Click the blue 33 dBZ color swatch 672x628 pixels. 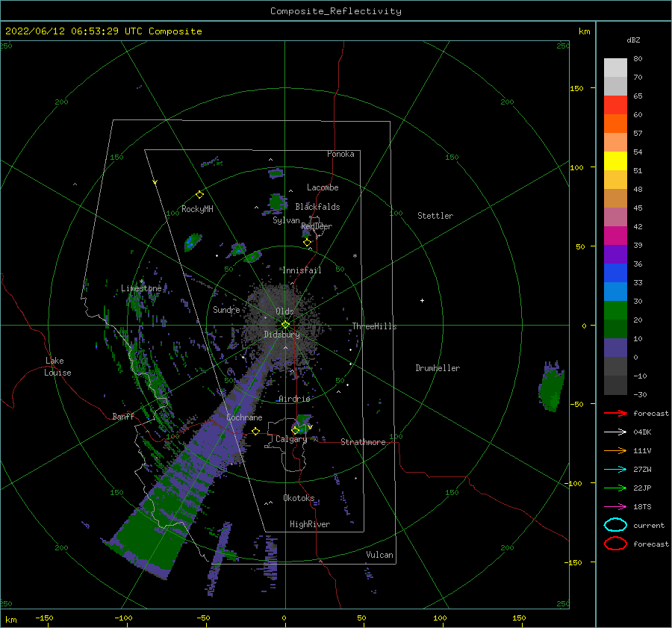(615, 273)
